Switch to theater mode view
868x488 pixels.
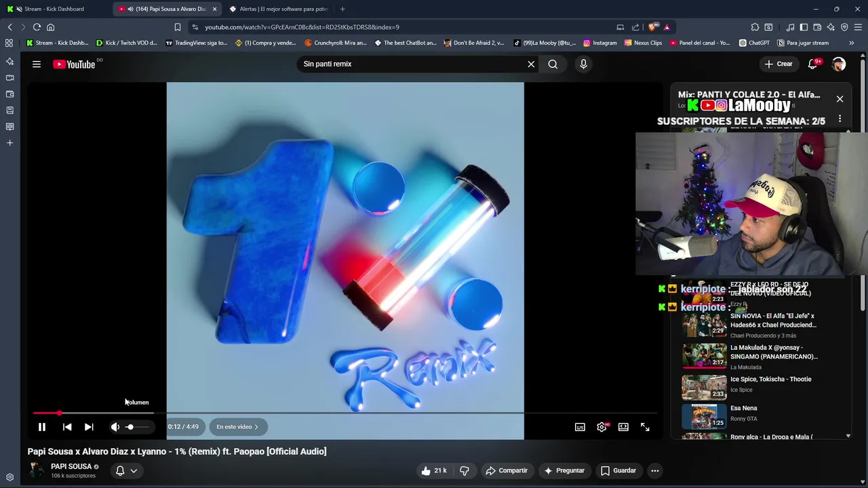coord(623,427)
